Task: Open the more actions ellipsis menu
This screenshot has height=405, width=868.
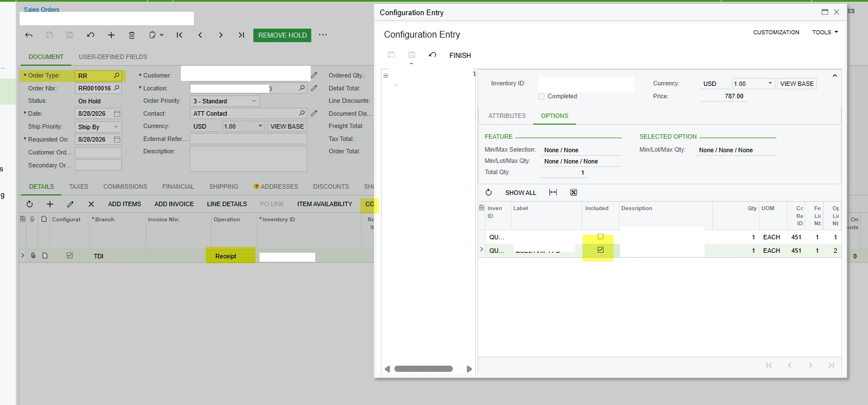Action: (x=322, y=35)
